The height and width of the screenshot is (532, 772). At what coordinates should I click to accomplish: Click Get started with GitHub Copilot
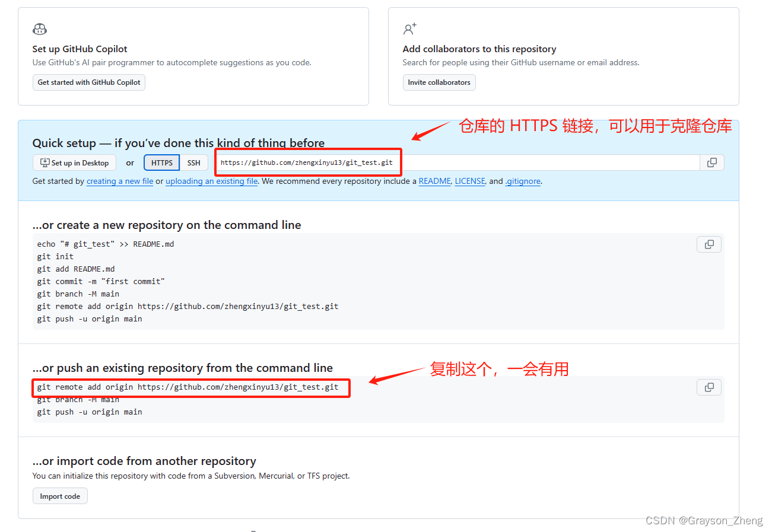click(x=89, y=82)
